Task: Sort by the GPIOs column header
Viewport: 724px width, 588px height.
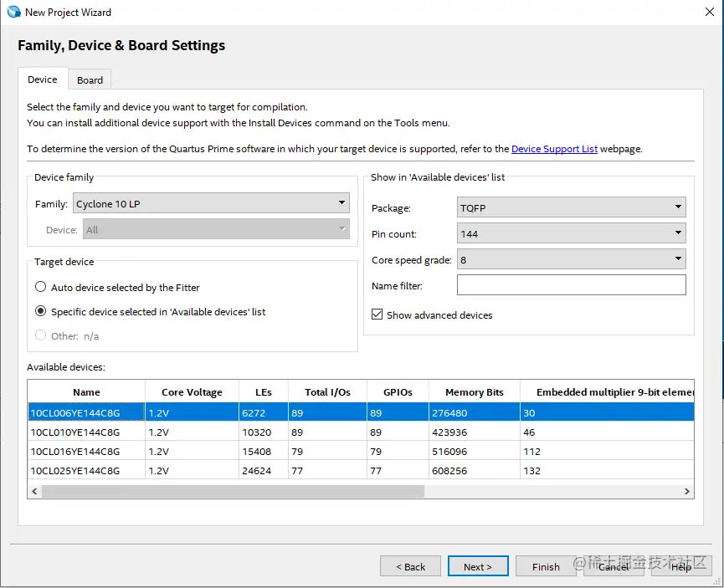Action: [398, 391]
